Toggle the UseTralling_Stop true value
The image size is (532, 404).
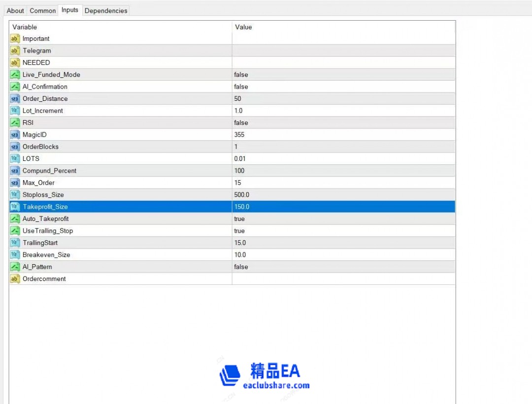[239, 231]
